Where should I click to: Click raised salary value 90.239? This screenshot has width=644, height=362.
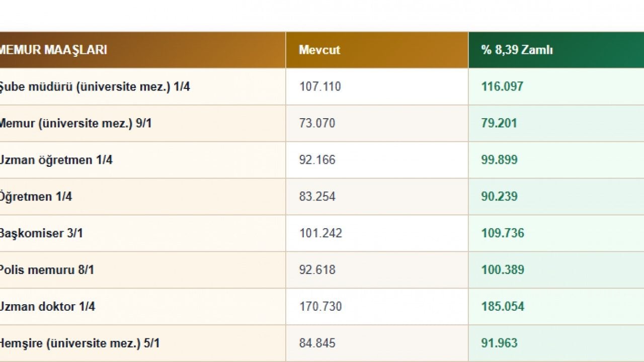click(x=499, y=197)
